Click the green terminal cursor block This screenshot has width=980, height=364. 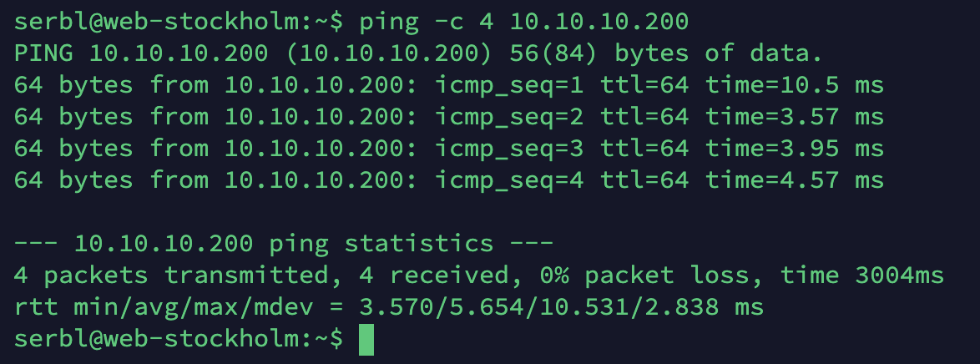(366, 340)
